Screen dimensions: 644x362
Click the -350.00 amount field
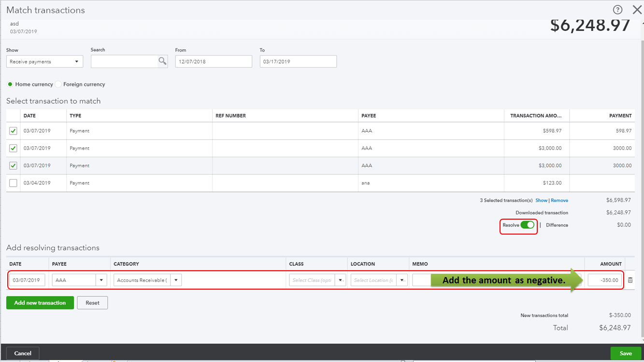coord(605,279)
